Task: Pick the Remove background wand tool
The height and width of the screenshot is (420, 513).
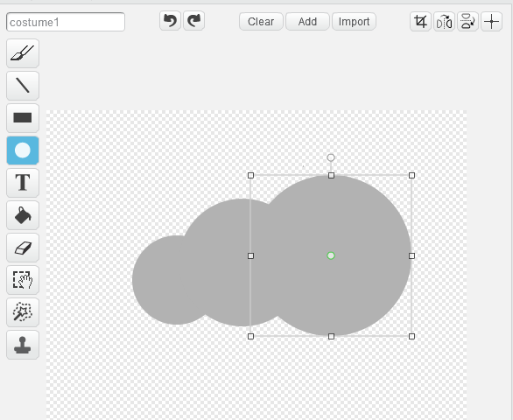Action: [23, 312]
